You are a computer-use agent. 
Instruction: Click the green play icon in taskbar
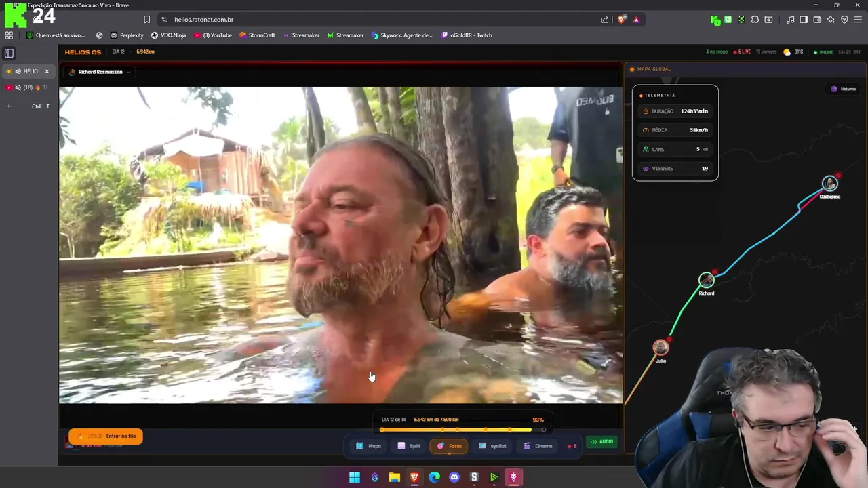[494, 477]
